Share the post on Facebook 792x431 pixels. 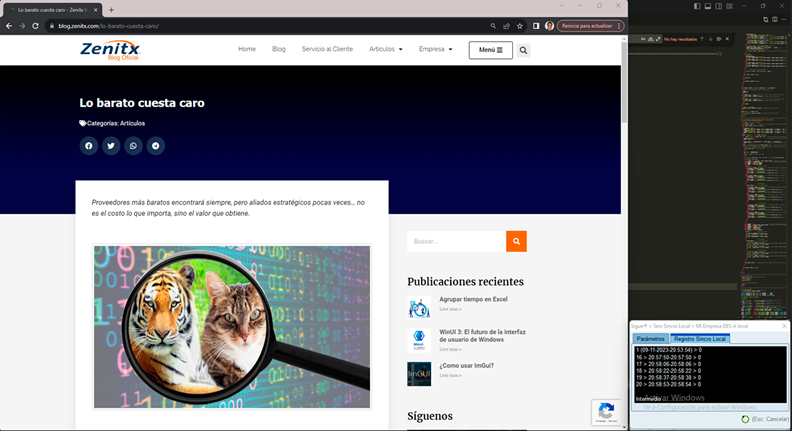88,146
